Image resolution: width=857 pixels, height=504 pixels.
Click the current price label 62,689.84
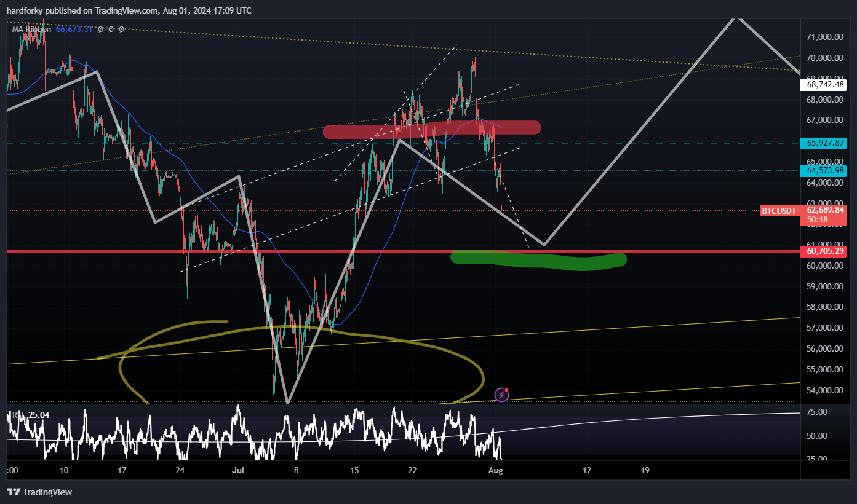pyautogui.click(x=824, y=210)
